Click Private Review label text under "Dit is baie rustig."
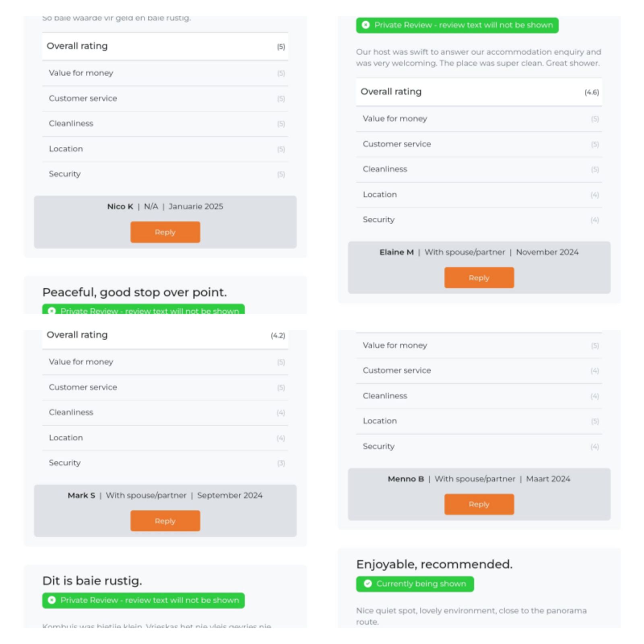Image resolution: width=644 pixels, height=644 pixels. coord(150,600)
